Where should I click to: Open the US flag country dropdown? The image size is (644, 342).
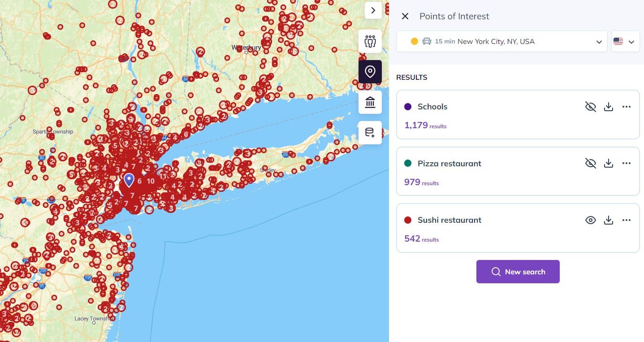(x=625, y=42)
